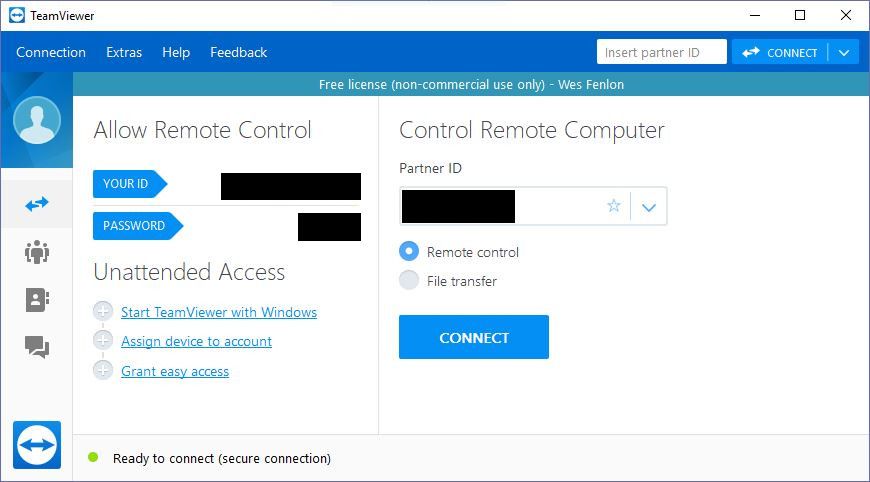This screenshot has width=870, height=482.
Task: Open the Feedback menu
Action: coord(238,53)
